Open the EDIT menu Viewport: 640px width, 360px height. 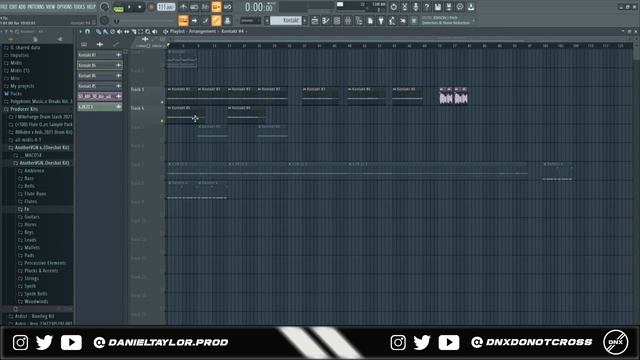[x=13, y=7]
